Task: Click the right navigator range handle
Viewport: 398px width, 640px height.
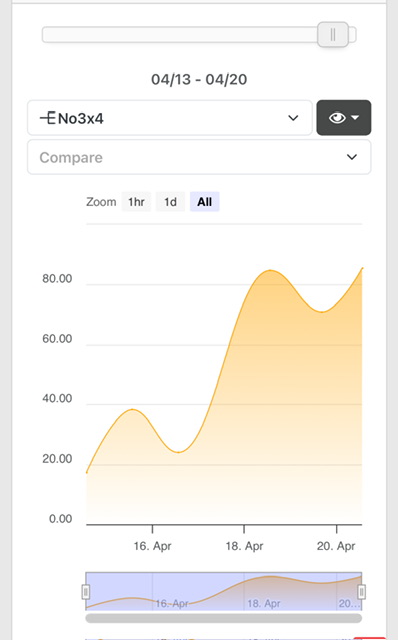Action: coord(362,591)
